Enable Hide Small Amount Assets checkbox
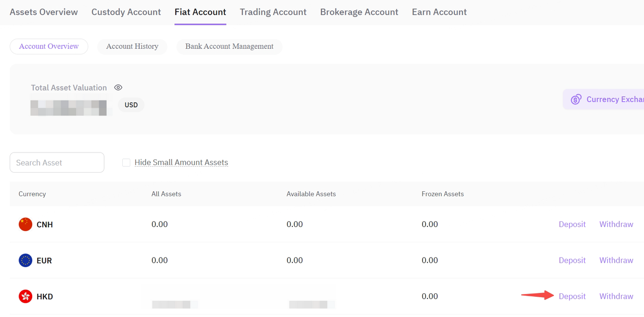The image size is (644, 317). pyautogui.click(x=126, y=163)
